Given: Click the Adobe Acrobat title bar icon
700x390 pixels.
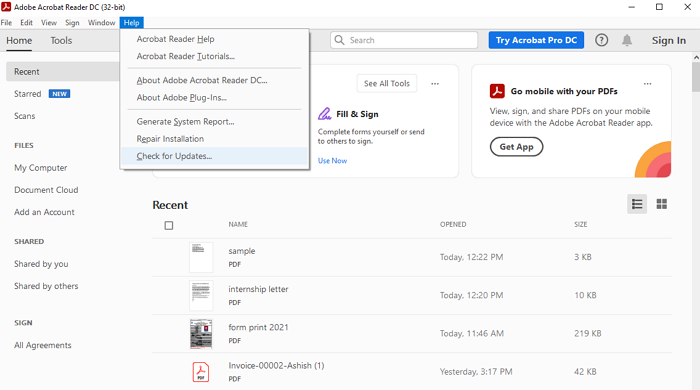Looking at the screenshot, I should pos(6,7).
